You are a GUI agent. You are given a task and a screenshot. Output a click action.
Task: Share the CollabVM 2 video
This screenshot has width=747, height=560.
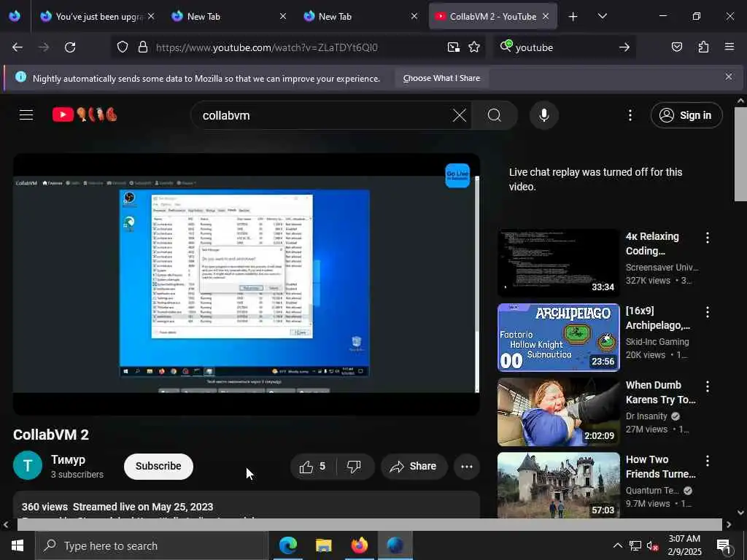414,467
